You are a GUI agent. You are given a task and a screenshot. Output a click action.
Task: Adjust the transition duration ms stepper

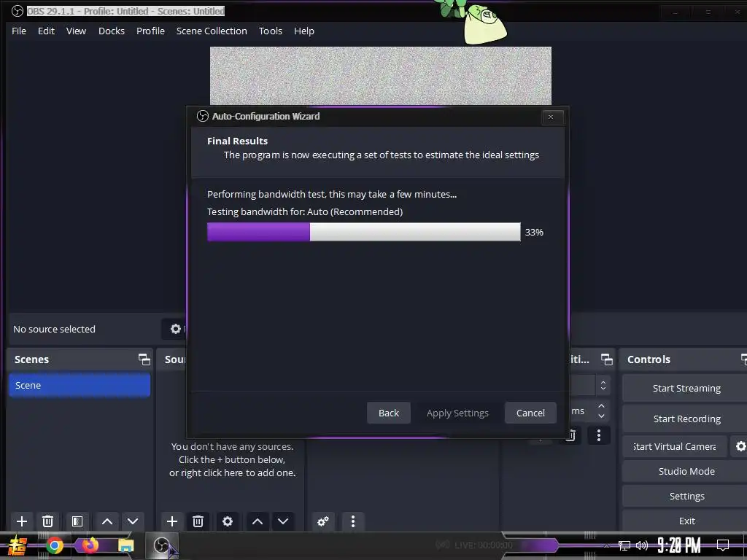[x=601, y=411]
